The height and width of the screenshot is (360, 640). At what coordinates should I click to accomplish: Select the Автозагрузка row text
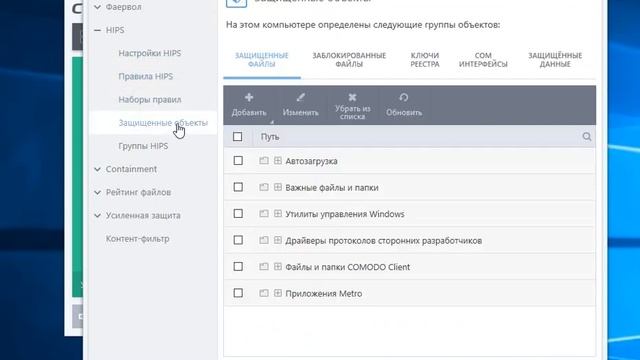tap(311, 161)
